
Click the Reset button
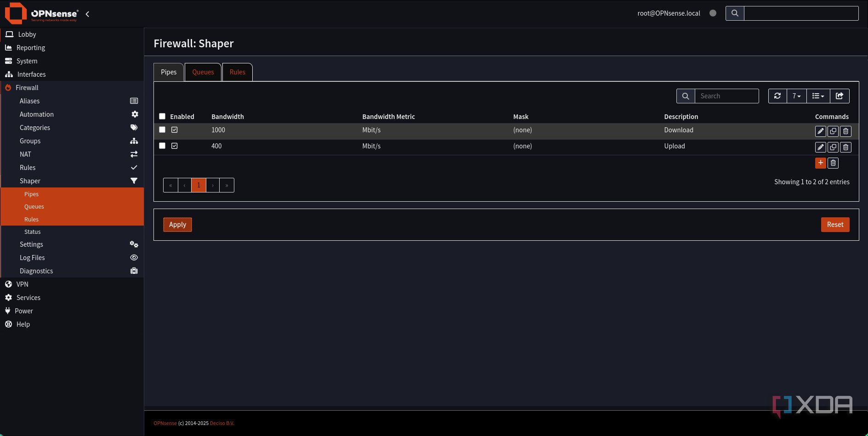[x=835, y=225]
